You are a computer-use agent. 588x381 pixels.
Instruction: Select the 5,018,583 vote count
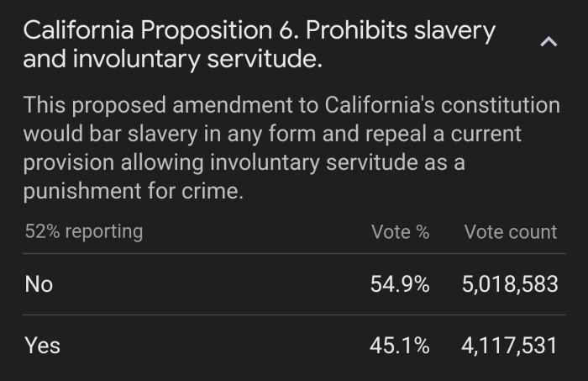(x=510, y=284)
